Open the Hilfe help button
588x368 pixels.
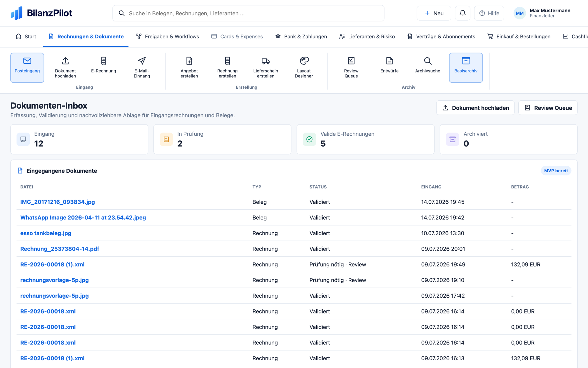489,13
